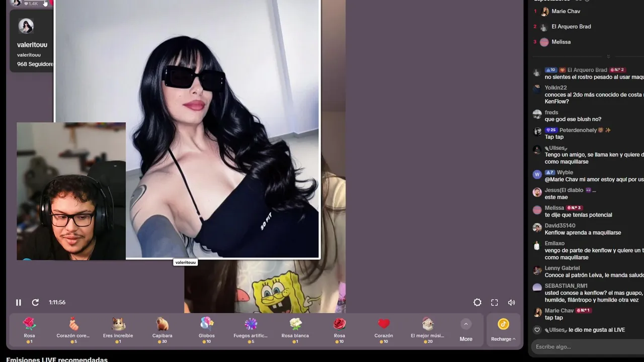Image resolution: width=644 pixels, height=362 pixels.
Task: Click the David35140 username in chat
Action: [x=560, y=226]
